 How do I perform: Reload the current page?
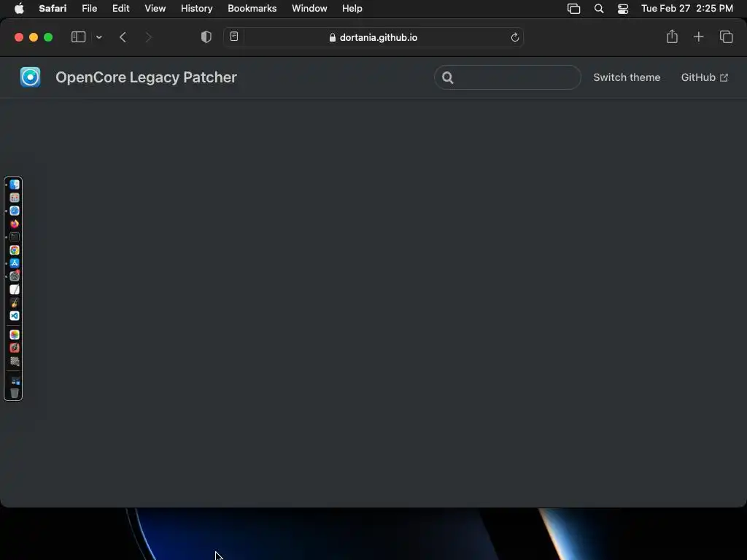pyautogui.click(x=514, y=37)
